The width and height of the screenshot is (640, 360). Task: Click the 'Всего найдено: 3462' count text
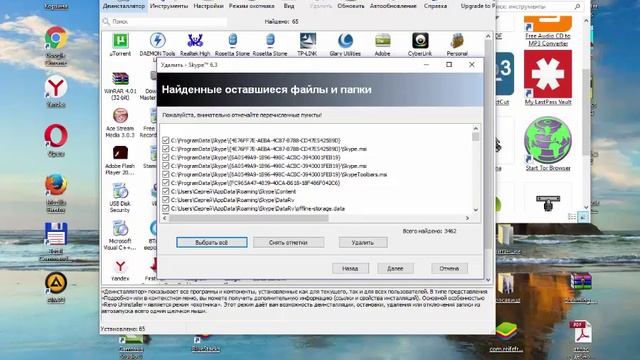429,231
